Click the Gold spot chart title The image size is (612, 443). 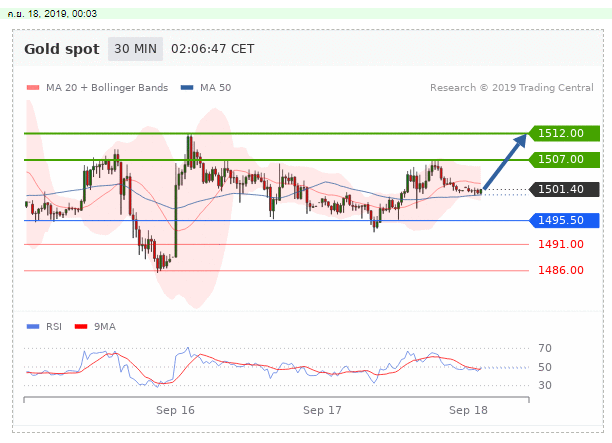(x=62, y=49)
